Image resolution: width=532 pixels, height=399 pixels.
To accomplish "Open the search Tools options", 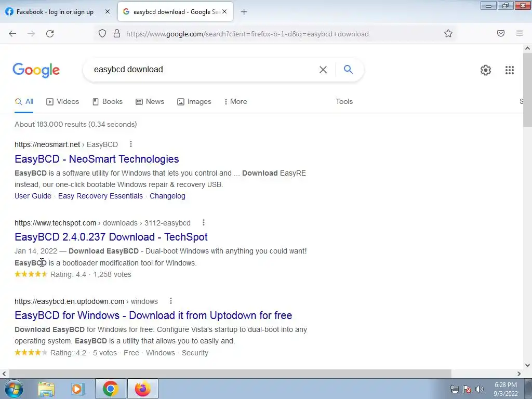I will (344, 101).
